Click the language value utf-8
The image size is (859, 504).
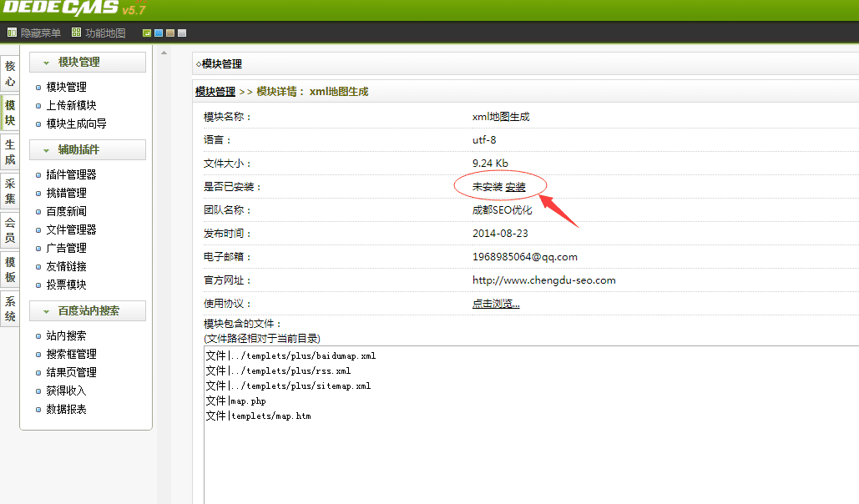click(484, 140)
